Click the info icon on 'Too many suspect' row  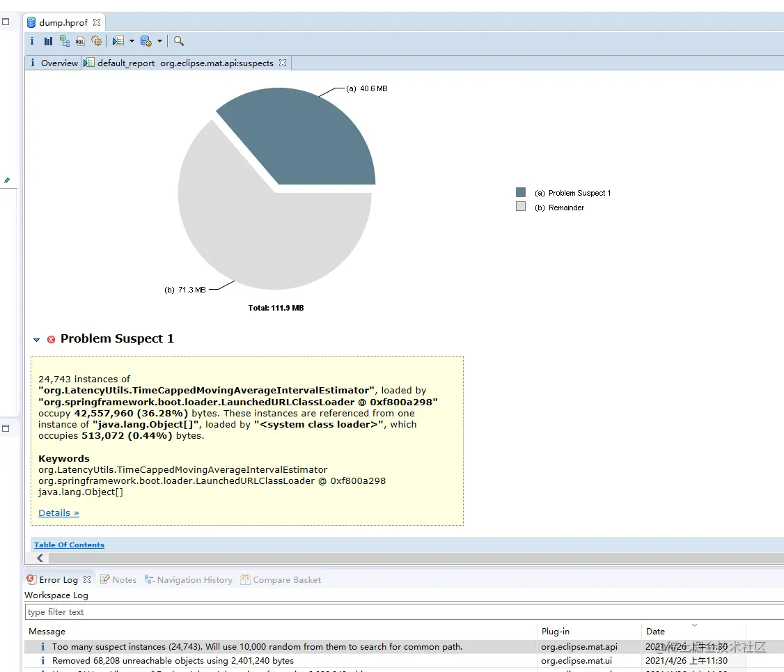(43, 646)
